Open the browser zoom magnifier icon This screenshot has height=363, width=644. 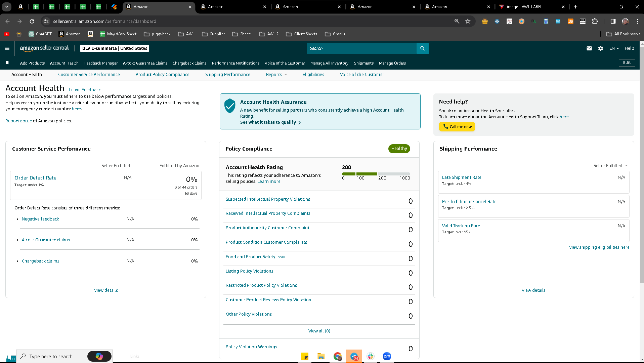coord(457,21)
